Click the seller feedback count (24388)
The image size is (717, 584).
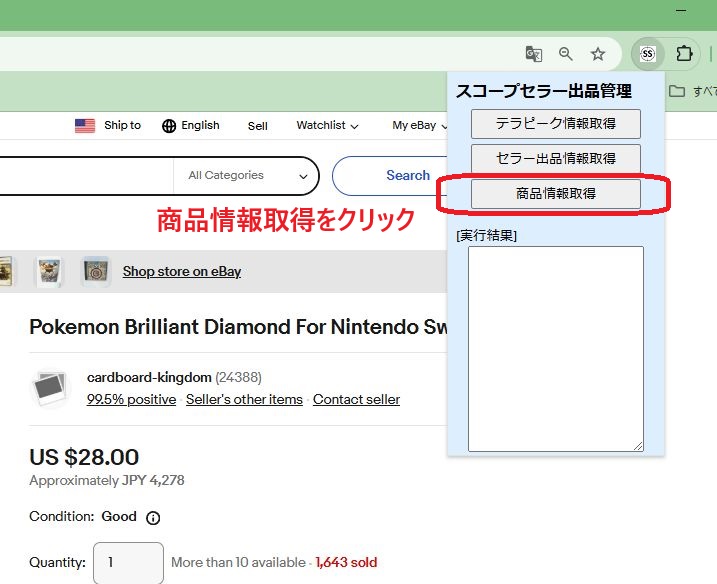coord(238,377)
